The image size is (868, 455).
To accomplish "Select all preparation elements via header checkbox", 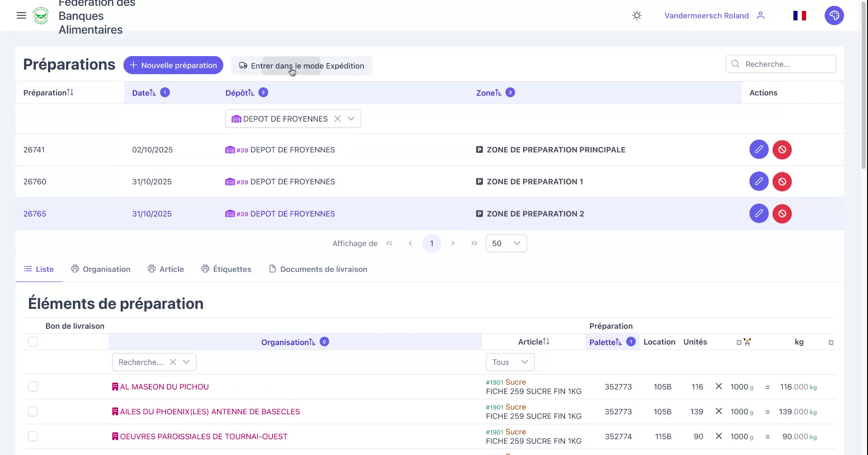I will (x=33, y=341).
